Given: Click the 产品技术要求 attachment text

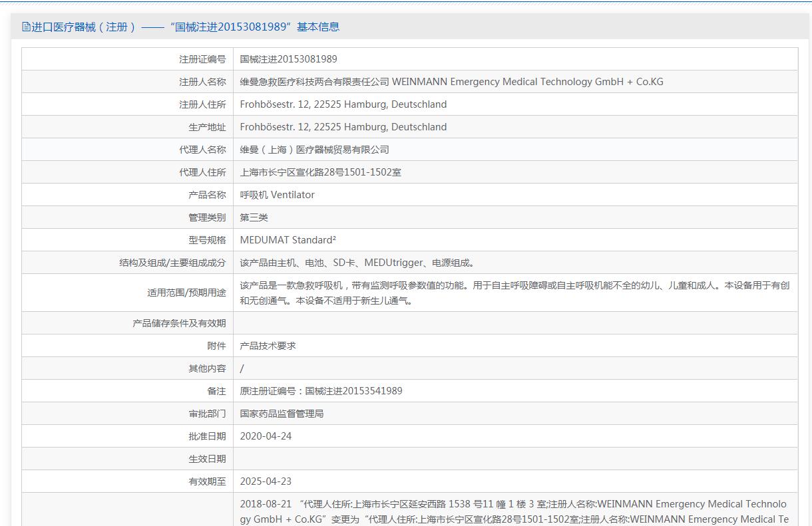Looking at the screenshot, I should pos(268,346).
